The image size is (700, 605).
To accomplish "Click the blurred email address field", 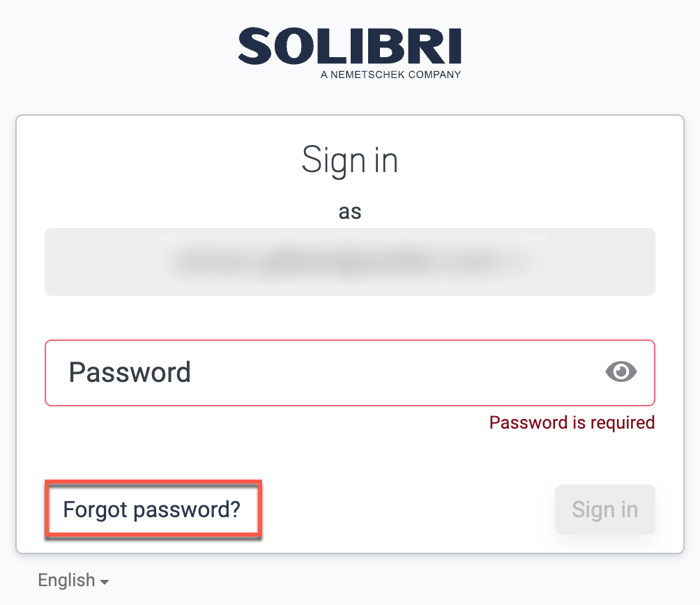I will [350, 261].
